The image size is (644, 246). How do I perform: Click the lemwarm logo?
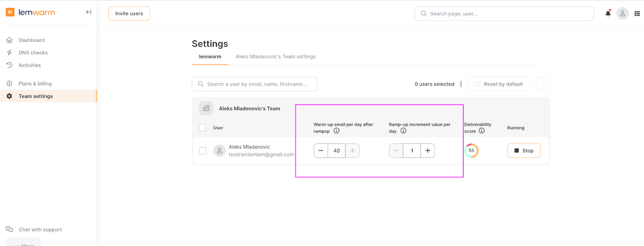31,12
